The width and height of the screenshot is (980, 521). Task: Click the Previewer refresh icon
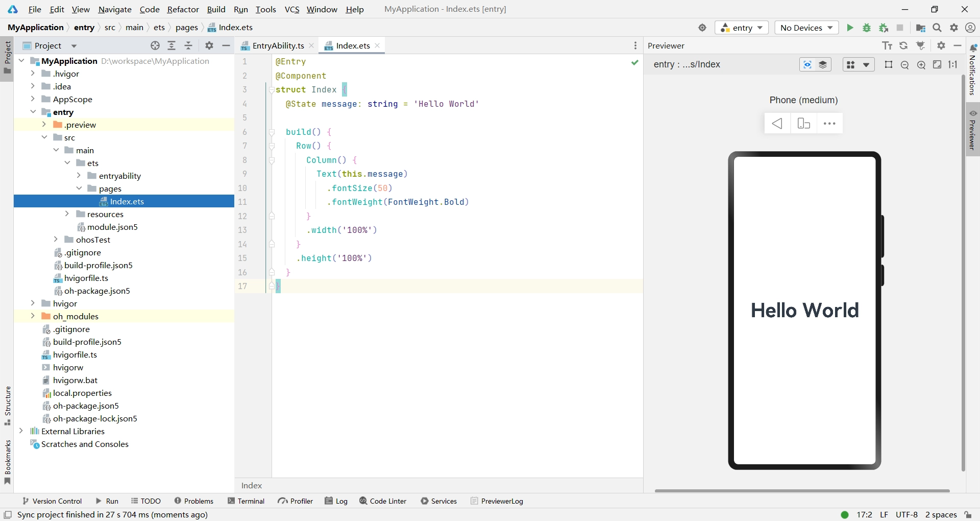pyautogui.click(x=903, y=45)
